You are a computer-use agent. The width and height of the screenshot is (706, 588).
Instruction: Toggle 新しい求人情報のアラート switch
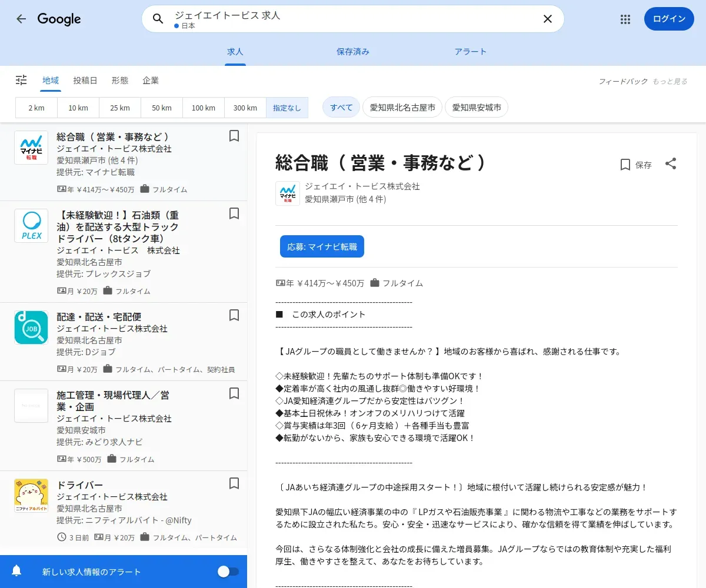click(228, 572)
